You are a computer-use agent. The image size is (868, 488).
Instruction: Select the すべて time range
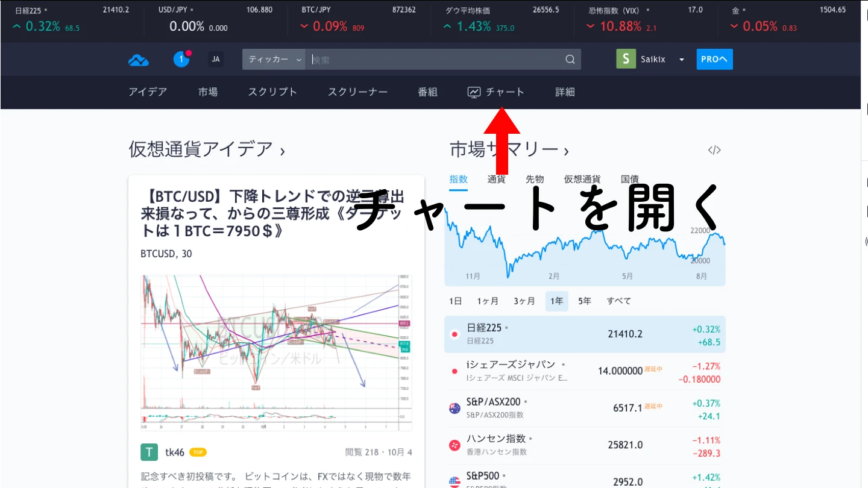618,301
